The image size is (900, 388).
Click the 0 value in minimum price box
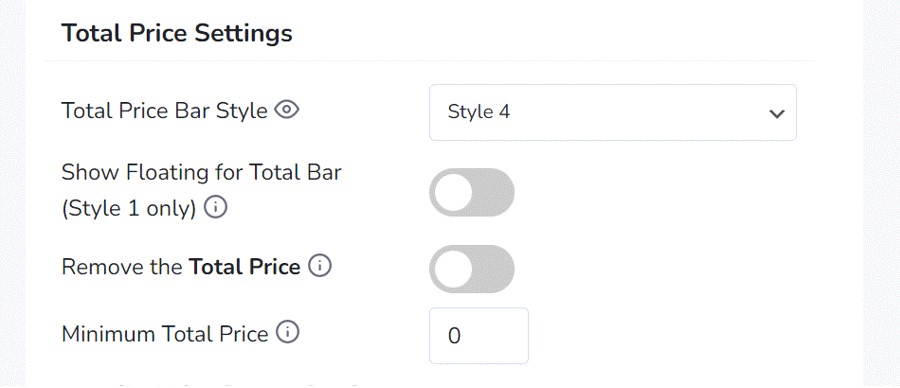[454, 336]
